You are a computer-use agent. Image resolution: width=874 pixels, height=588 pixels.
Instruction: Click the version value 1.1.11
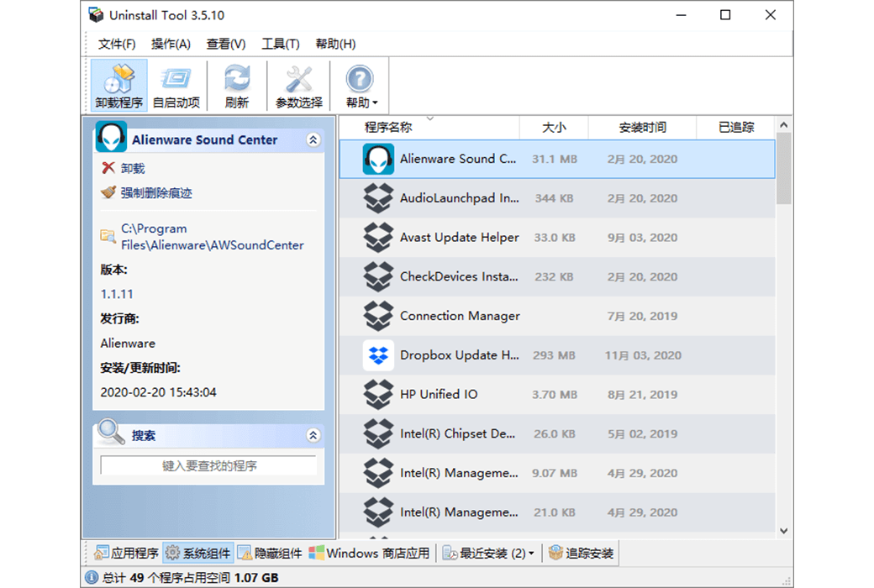pos(117,294)
